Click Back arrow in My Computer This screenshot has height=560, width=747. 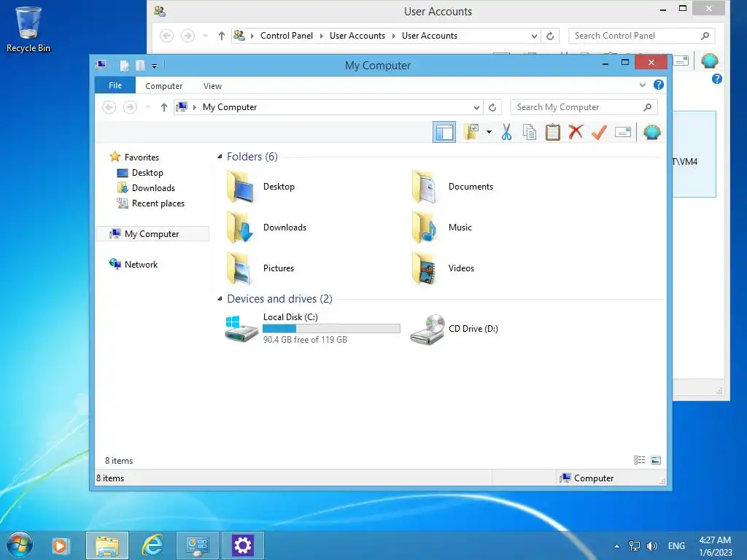tap(109, 107)
